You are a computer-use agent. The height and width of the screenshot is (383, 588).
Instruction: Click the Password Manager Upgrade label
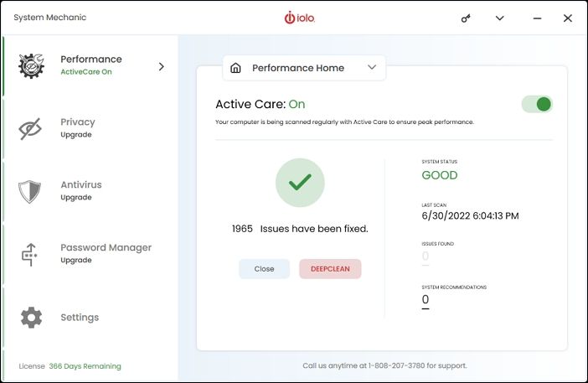[76, 260]
